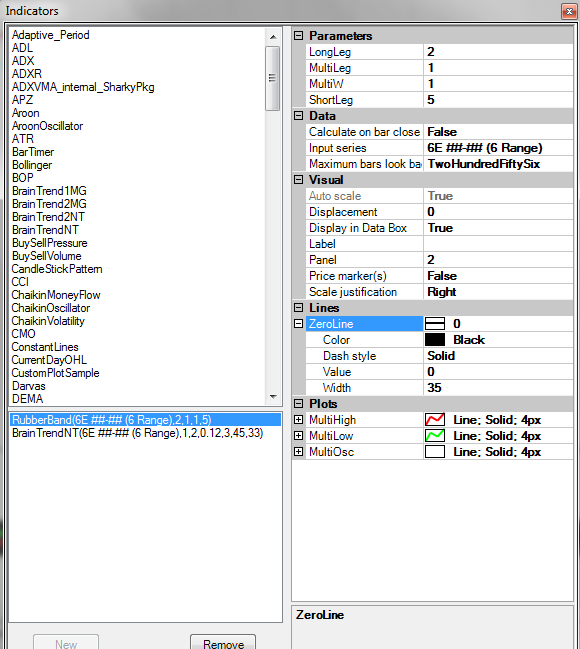Collapse the Plots section
Screen dimensions: 580x649
pyautogui.click(x=298, y=404)
